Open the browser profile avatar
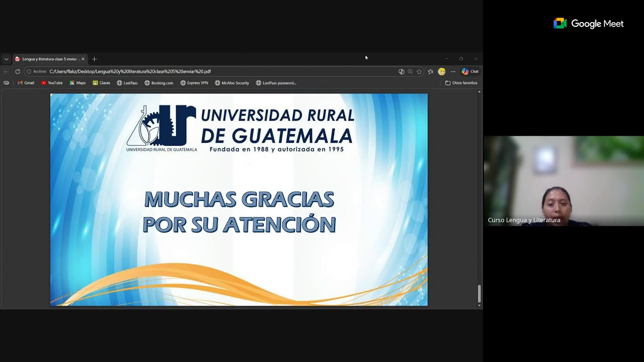 tap(442, 71)
